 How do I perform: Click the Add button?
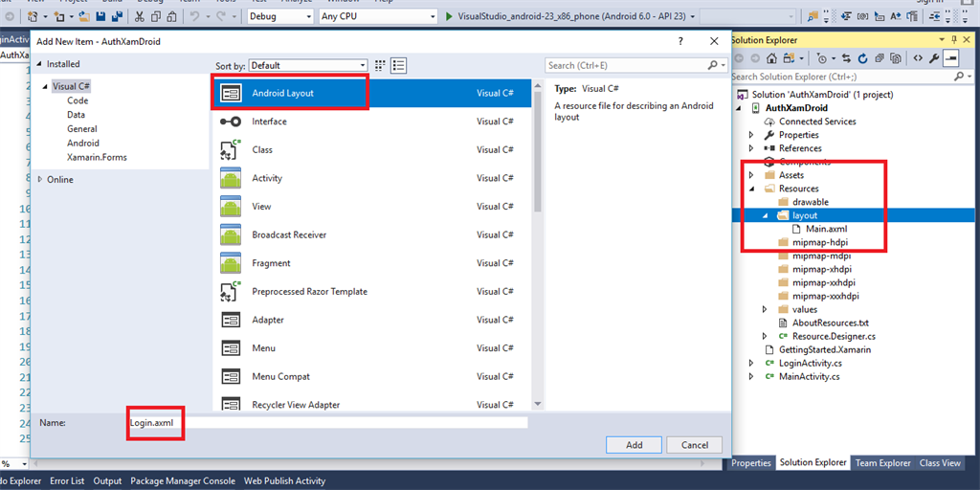[x=634, y=445]
